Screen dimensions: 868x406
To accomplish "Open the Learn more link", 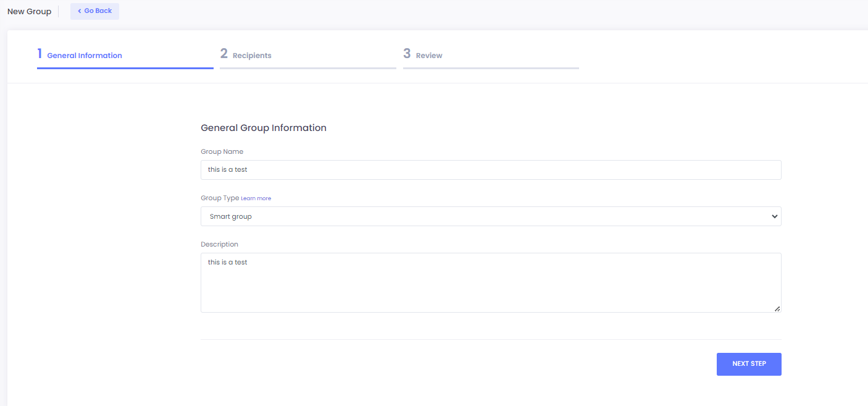I will tap(256, 198).
